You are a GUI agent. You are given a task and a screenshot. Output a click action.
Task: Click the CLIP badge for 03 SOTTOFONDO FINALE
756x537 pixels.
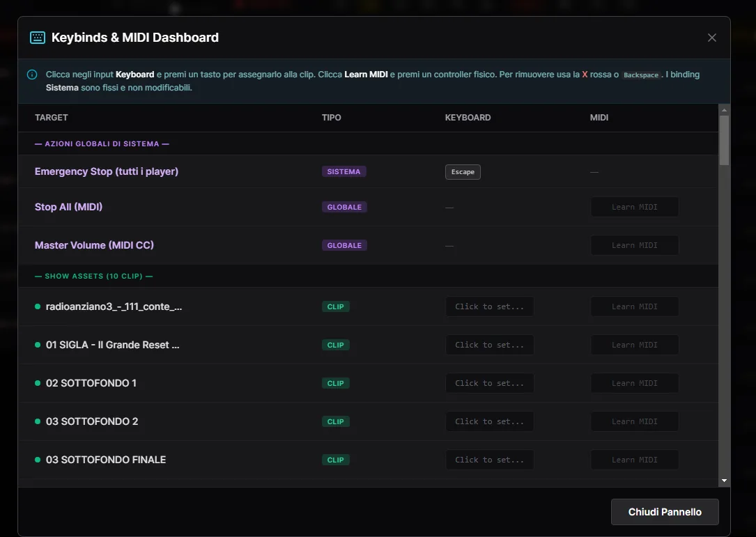click(x=336, y=460)
